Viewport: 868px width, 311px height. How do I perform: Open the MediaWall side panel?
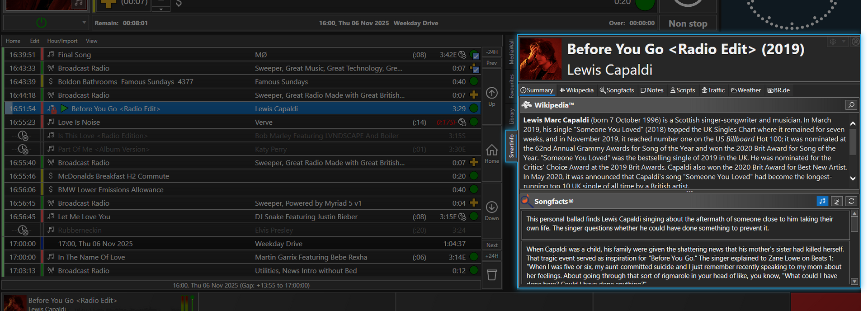tap(511, 51)
